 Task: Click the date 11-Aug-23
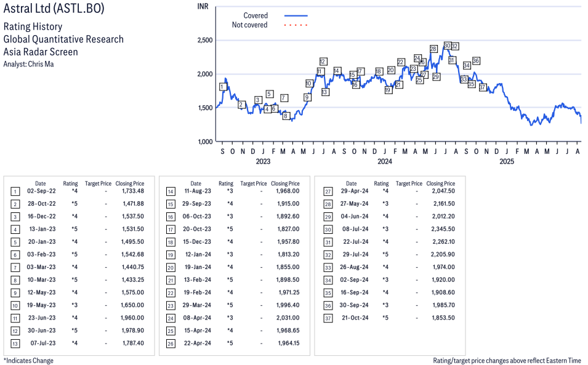[198, 191]
